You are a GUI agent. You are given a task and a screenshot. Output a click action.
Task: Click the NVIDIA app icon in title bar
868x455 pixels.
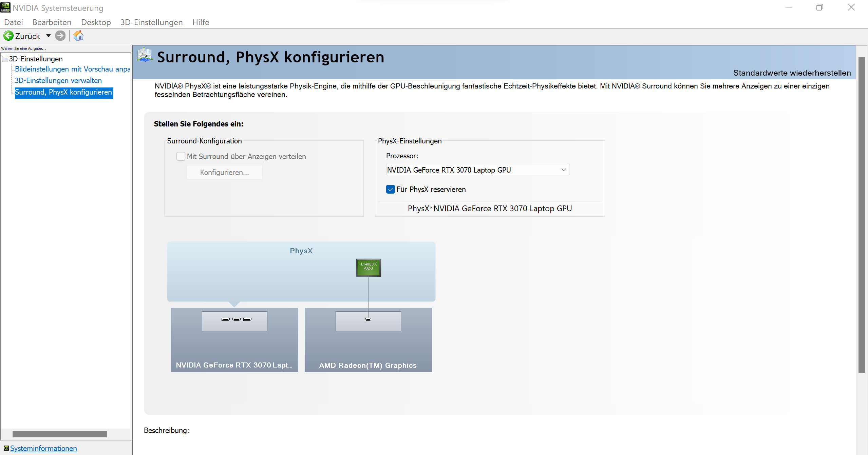5,7
